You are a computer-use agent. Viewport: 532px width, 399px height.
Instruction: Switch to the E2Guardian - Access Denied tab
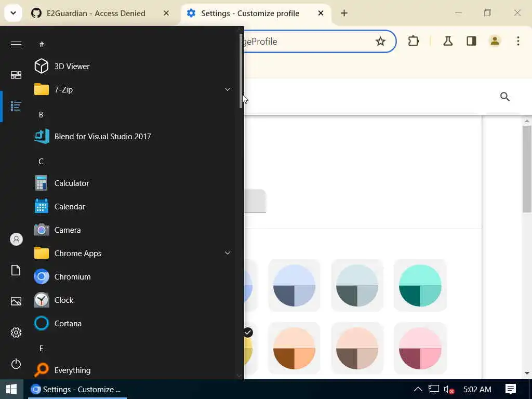(96, 13)
